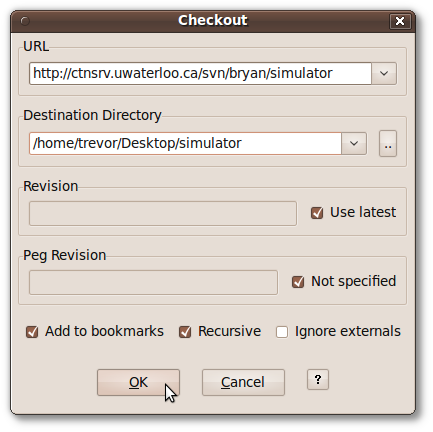Image resolution: width=433 pixels, height=432 pixels.
Task: Expand the URL history dropdown arrow
Action: 384,73
